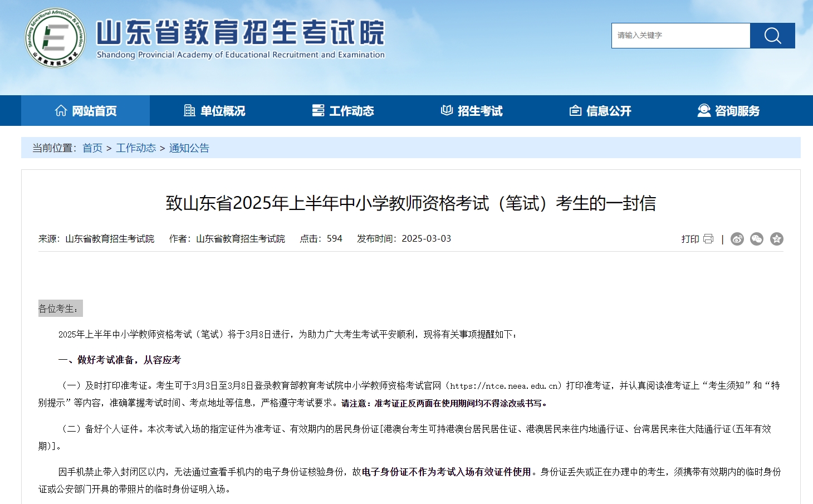
Task: Click bold text 电子身份证不作为考试入场有效证件使用
Action: [x=446, y=472]
